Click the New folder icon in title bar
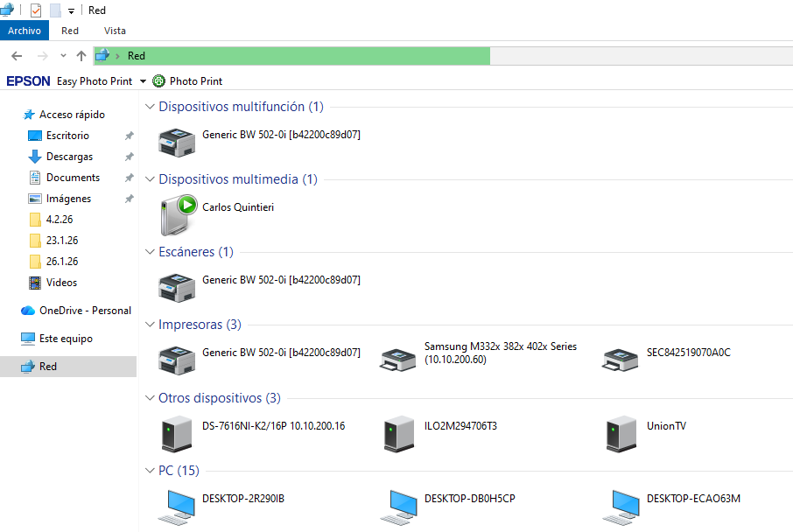Image resolution: width=793 pixels, height=532 pixels. (55, 10)
